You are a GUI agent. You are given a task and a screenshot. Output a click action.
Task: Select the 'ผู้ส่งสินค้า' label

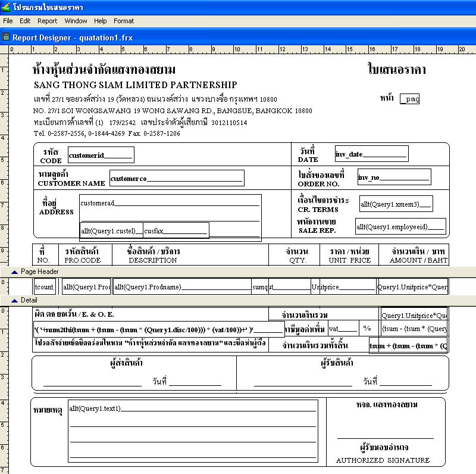[126, 363]
